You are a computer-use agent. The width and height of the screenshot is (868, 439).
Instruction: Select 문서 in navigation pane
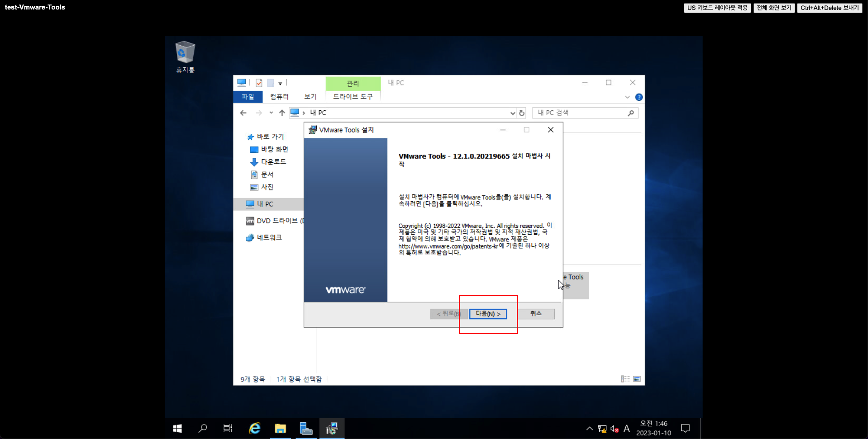pyautogui.click(x=262, y=175)
